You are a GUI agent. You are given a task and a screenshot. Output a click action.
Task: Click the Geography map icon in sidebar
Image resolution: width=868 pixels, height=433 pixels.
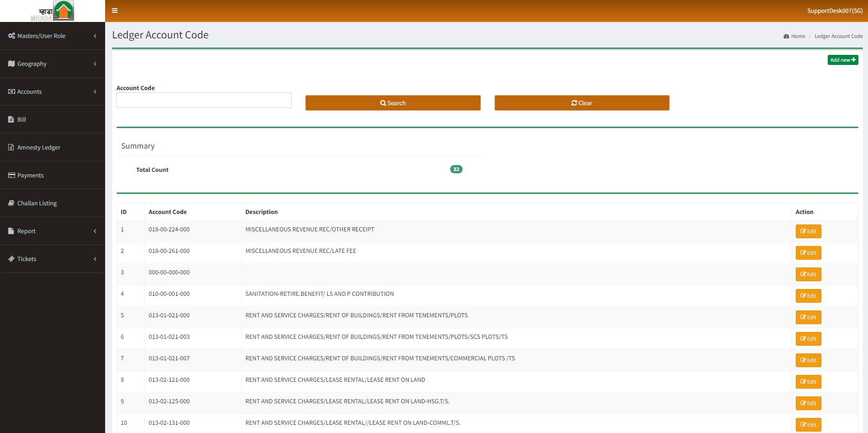tap(11, 64)
